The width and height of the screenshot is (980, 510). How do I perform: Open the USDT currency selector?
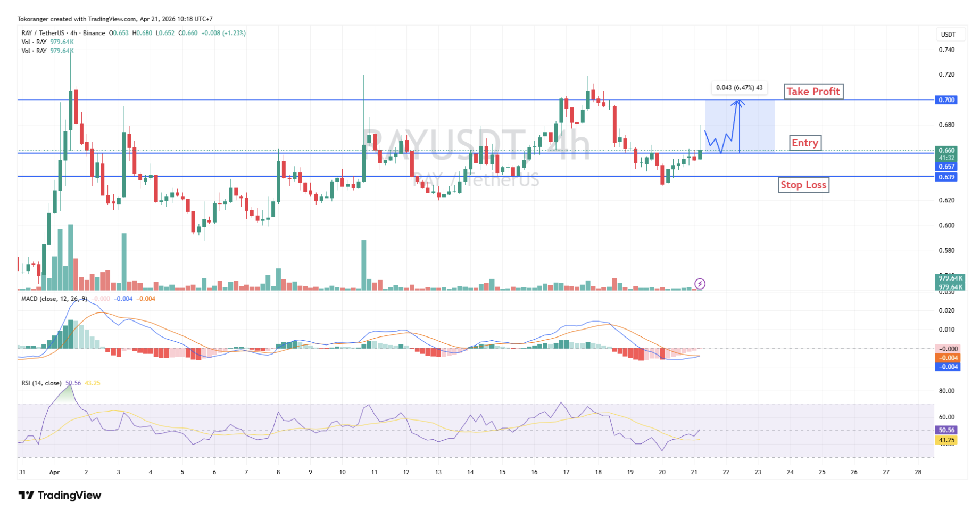(x=948, y=35)
